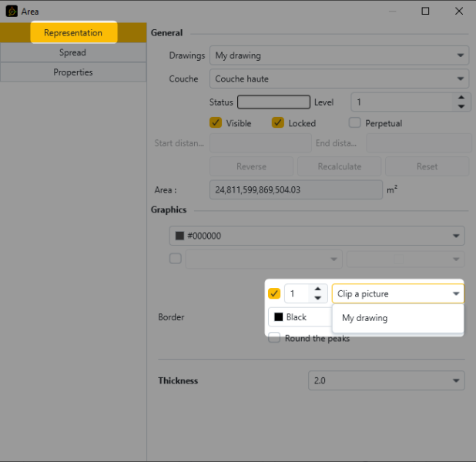The width and height of the screenshot is (476, 462).
Task: Increase the border number spinner value
Action: click(318, 290)
